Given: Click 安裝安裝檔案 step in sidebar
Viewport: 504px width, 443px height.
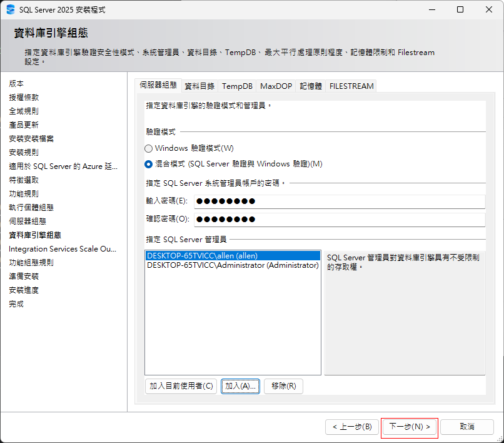Looking at the screenshot, I should 31,139.
